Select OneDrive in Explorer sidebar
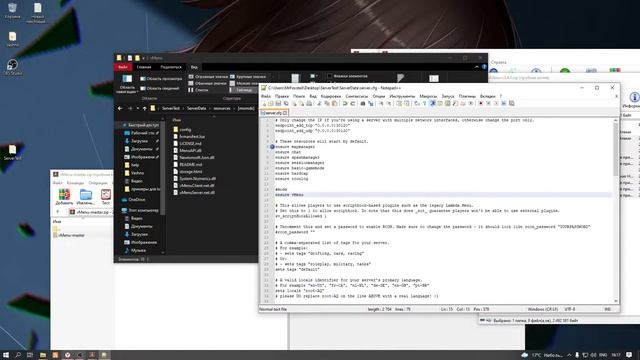640x360 pixels. pos(134,200)
